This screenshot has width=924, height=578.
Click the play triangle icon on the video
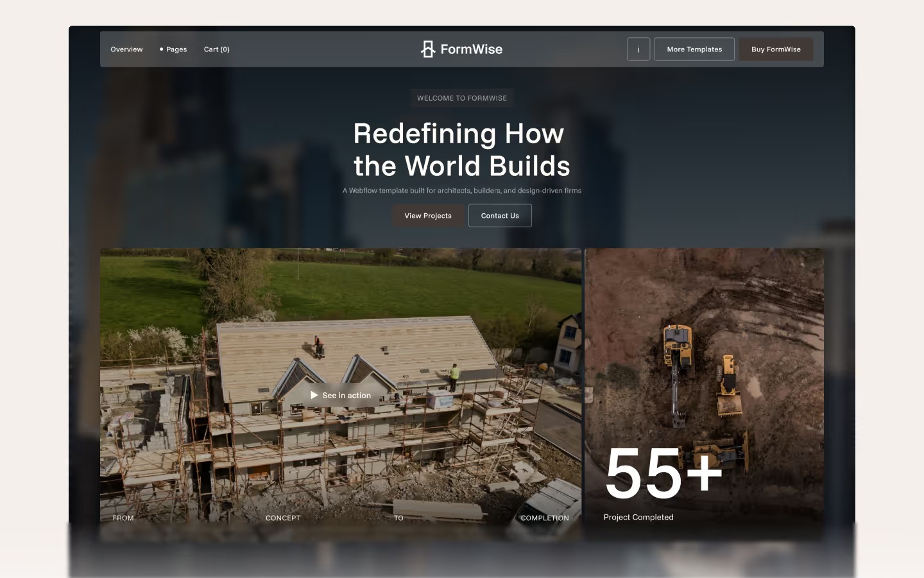tap(314, 395)
